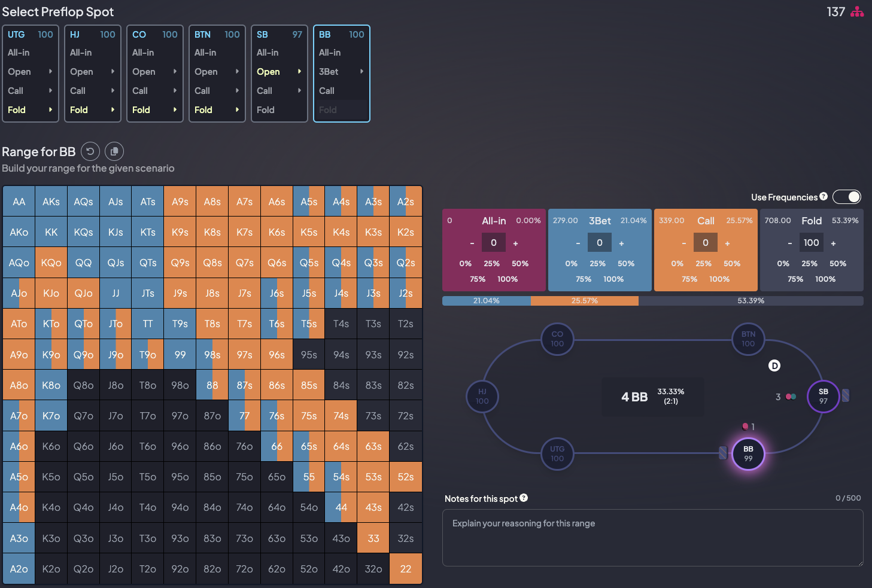Click the HJ seat on the table

[482, 396]
